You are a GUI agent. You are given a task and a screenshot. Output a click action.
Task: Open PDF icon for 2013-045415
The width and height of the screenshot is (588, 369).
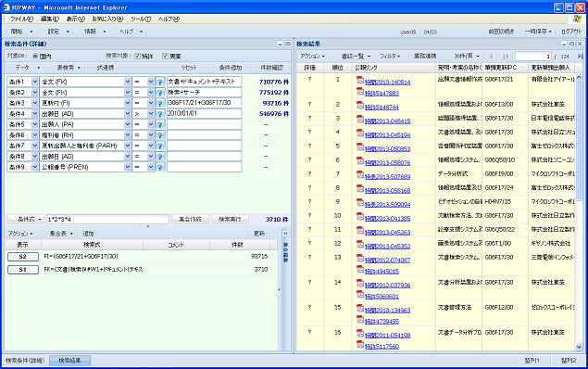[360, 120]
